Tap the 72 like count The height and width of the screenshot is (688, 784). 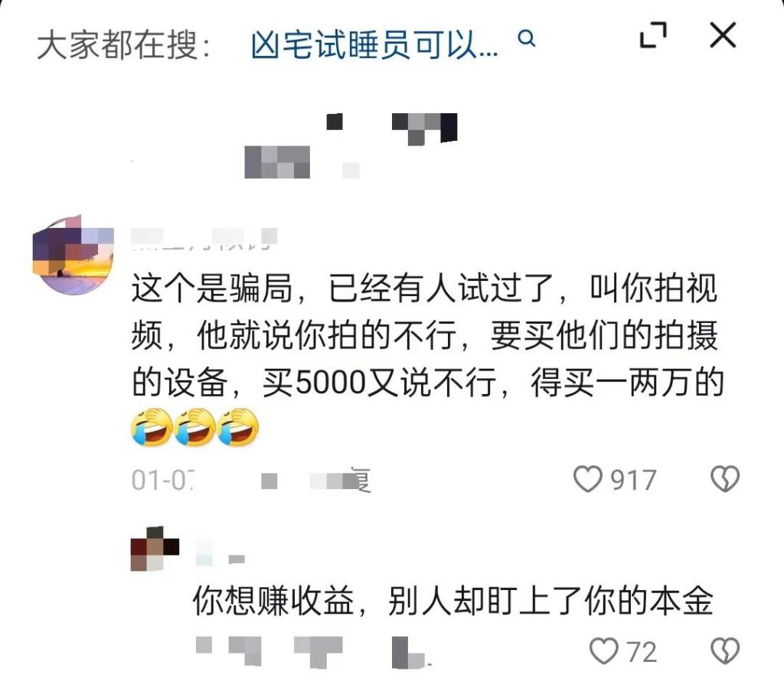642,652
